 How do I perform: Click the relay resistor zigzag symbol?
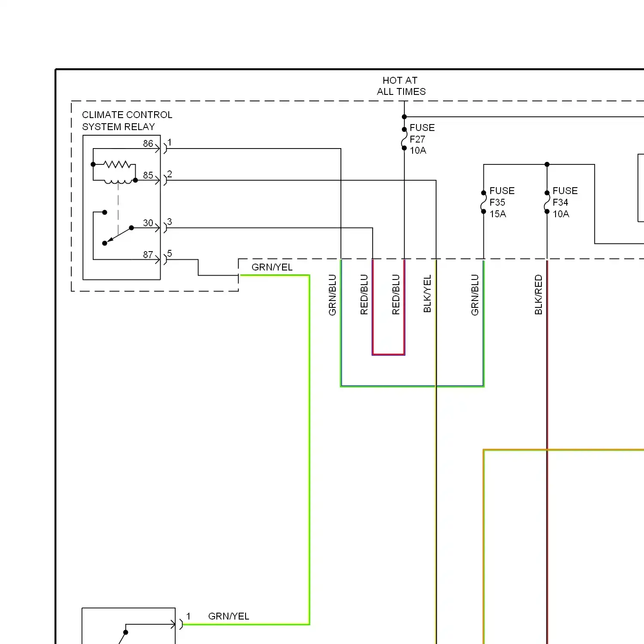point(117,164)
